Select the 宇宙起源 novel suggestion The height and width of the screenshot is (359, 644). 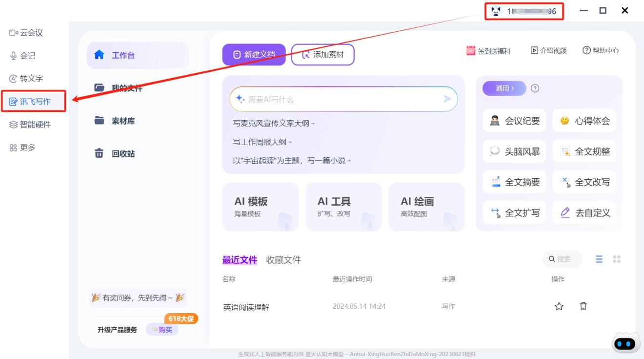pyautogui.click(x=291, y=160)
